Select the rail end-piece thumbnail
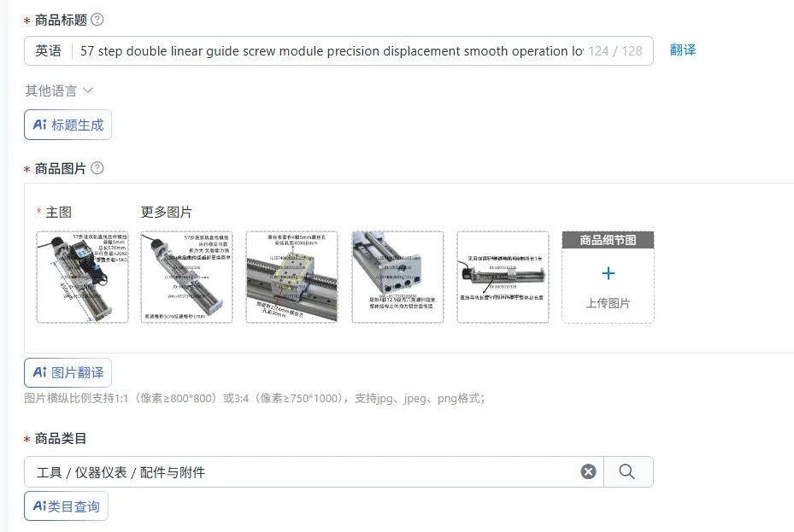This screenshot has height=532, width=794. coord(397,278)
